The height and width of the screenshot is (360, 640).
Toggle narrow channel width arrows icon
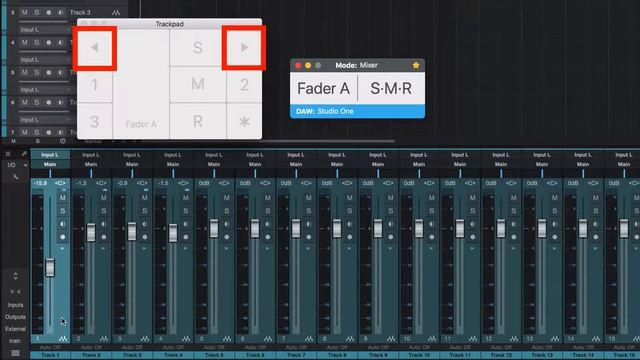pos(15,291)
